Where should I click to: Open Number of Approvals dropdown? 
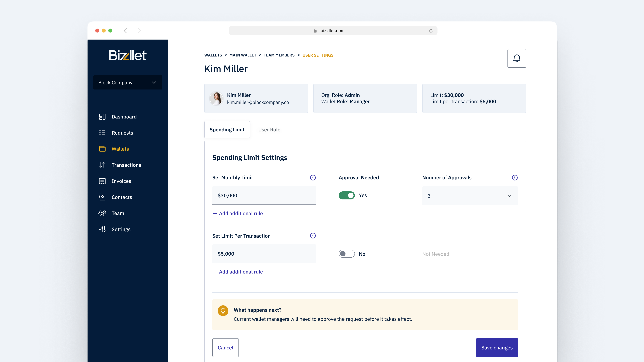pyautogui.click(x=470, y=196)
